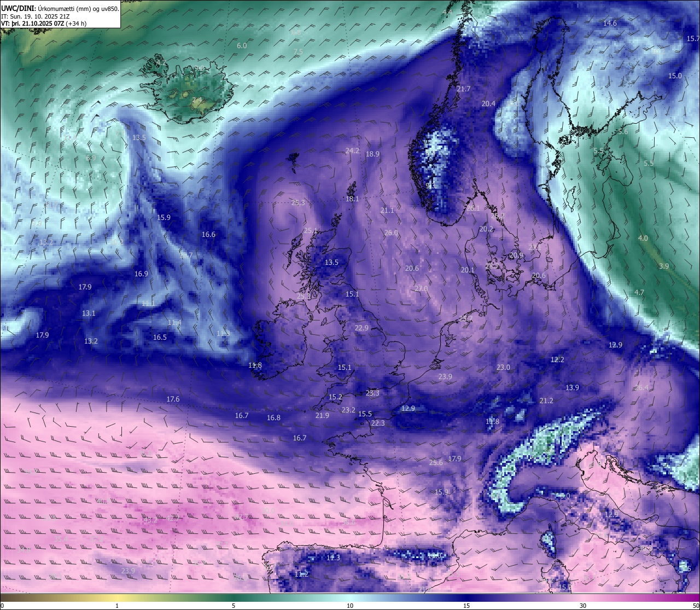Image resolution: width=700 pixels, height=610 pixels.
Task: Select the 27.0 North Sea value
Action: [421, 288]
